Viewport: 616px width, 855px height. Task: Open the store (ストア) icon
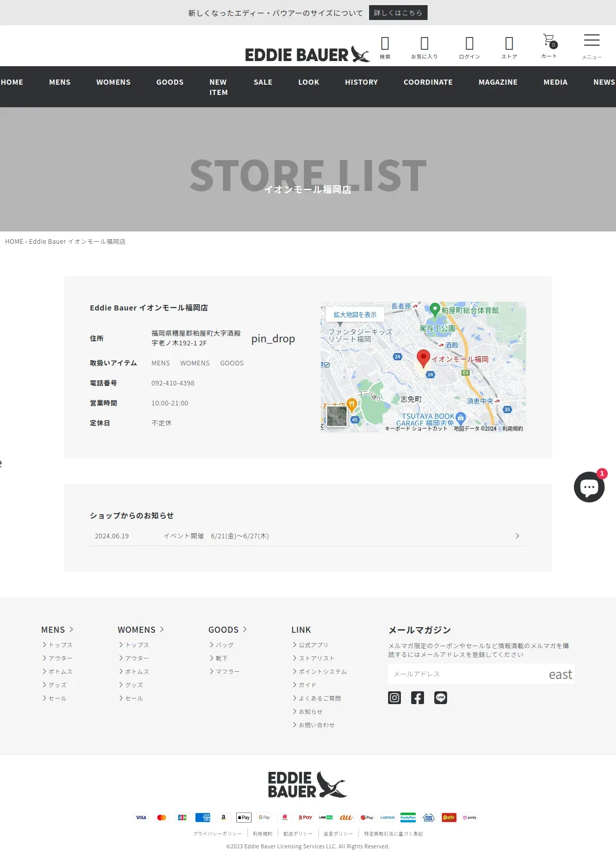point(509,48)
